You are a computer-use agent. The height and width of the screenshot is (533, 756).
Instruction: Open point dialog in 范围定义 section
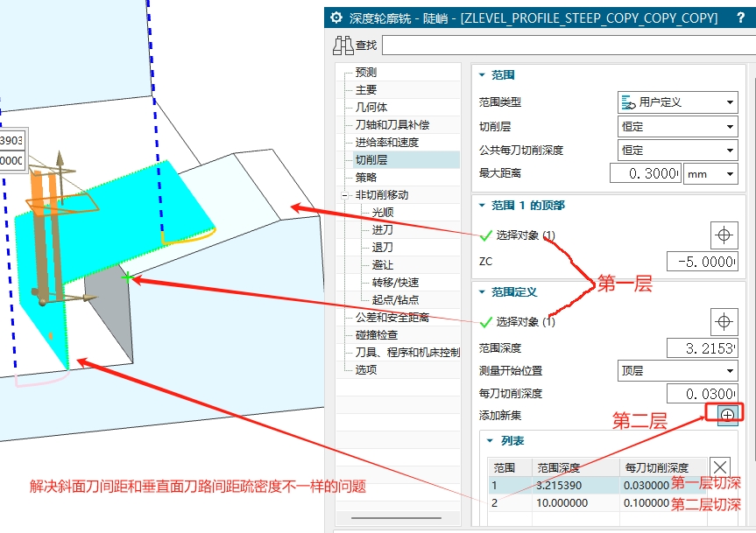[724, 321]
